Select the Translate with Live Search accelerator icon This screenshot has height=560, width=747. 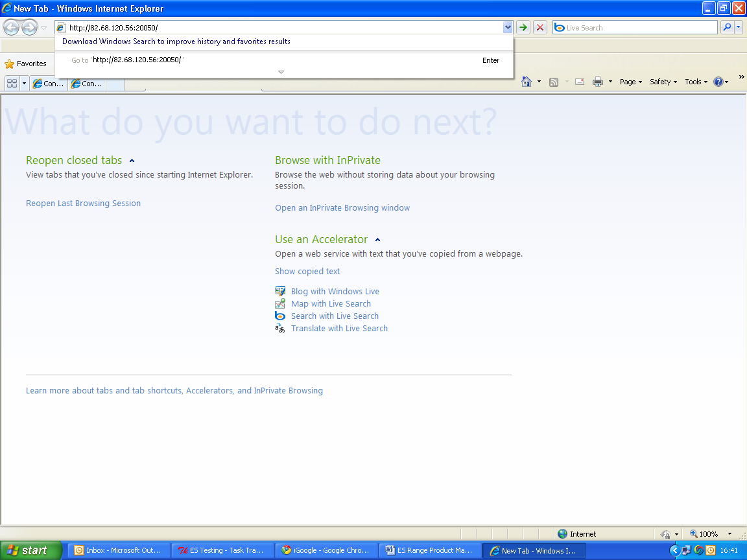(x=279, y=328)
